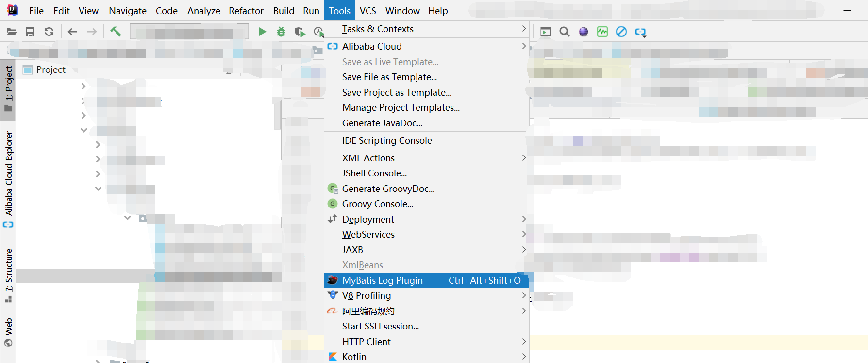Click the Alibaba Cloud toolbar icon
Screen dimensions: 868x363
[x=641, y=32]
